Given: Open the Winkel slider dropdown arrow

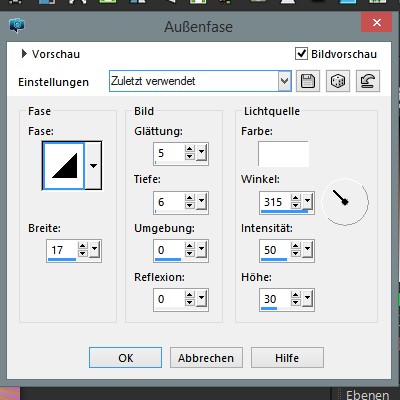Looking at the screenshot, I should [308, 201].
